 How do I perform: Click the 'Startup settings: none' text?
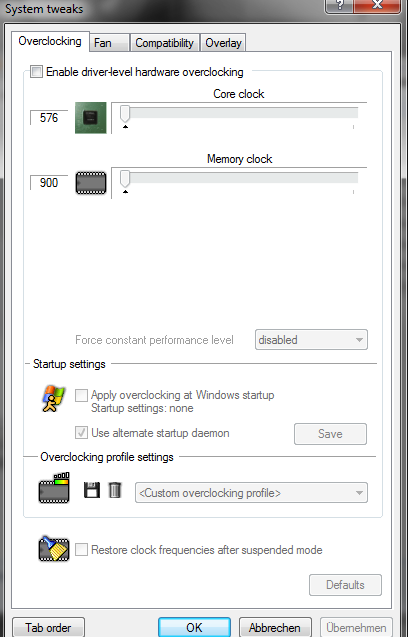pyautogui.click(x=142, y=408)
